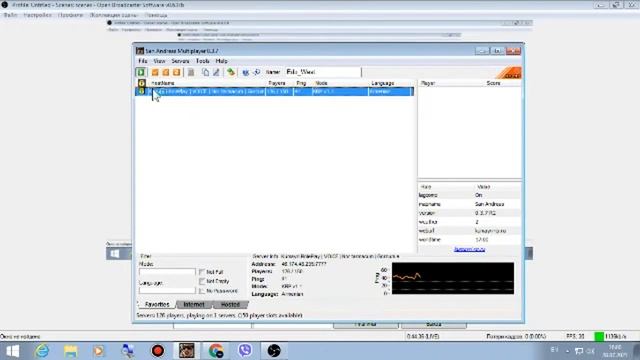Click the blue settings icon in SA-MP toolbar

tap(245, 72)
